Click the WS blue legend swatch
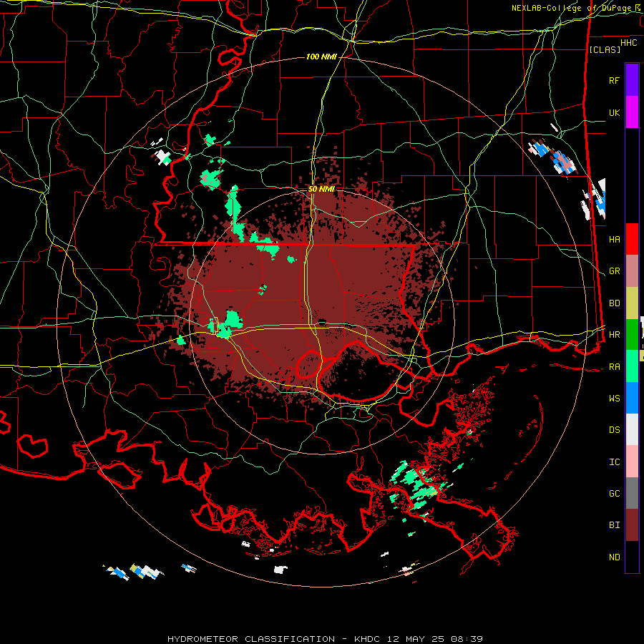Viewport: 644px width, 644px height. 632,398
